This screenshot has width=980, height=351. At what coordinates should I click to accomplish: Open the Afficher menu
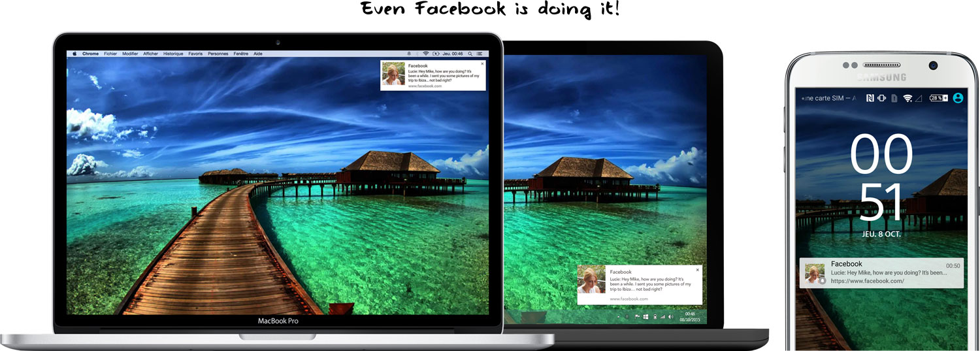click(x=151, y=54)
